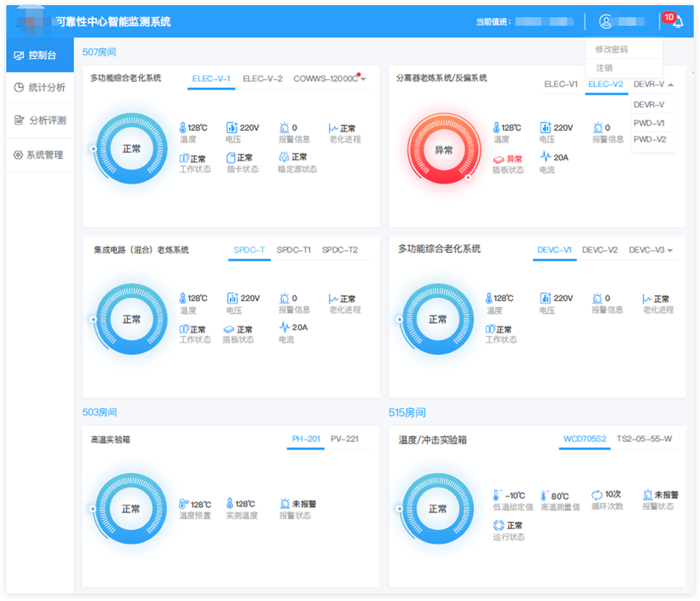Click the user avatar icon in header
The image size is (700, 601).
tap(605, 22)
